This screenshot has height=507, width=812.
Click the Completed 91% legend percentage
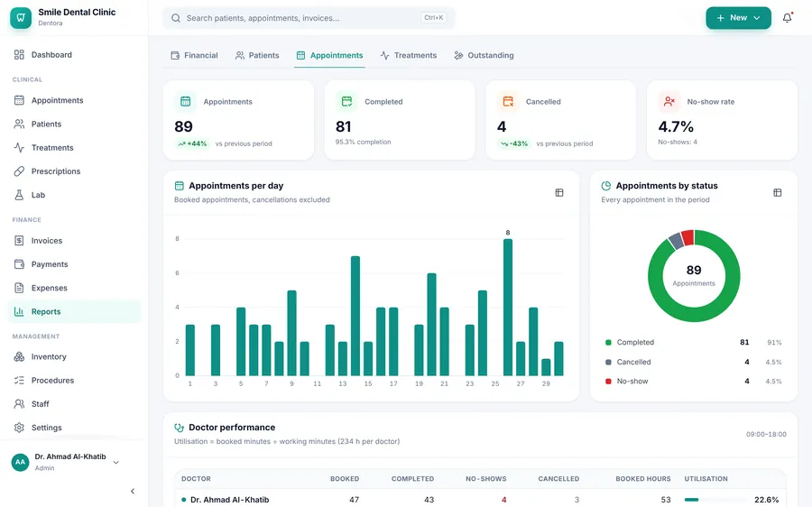pyautogui.click(x=774, y=342)
